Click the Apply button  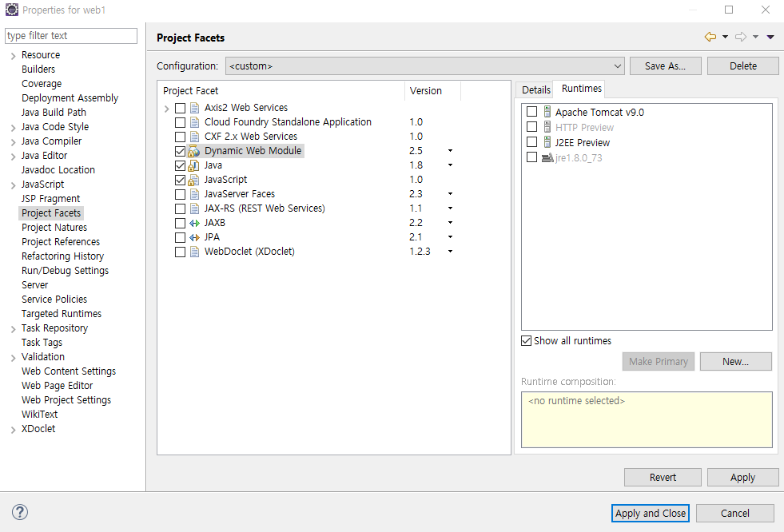pyautogui.click(x=742, y=477)
